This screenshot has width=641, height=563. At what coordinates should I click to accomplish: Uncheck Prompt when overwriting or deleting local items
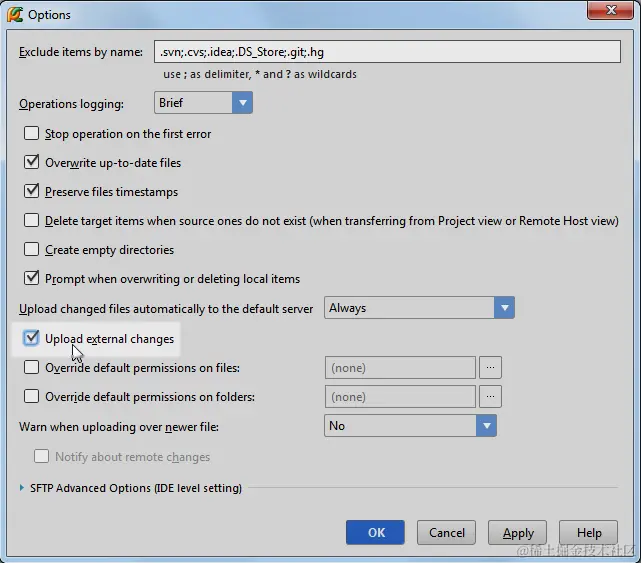point(31,278)
